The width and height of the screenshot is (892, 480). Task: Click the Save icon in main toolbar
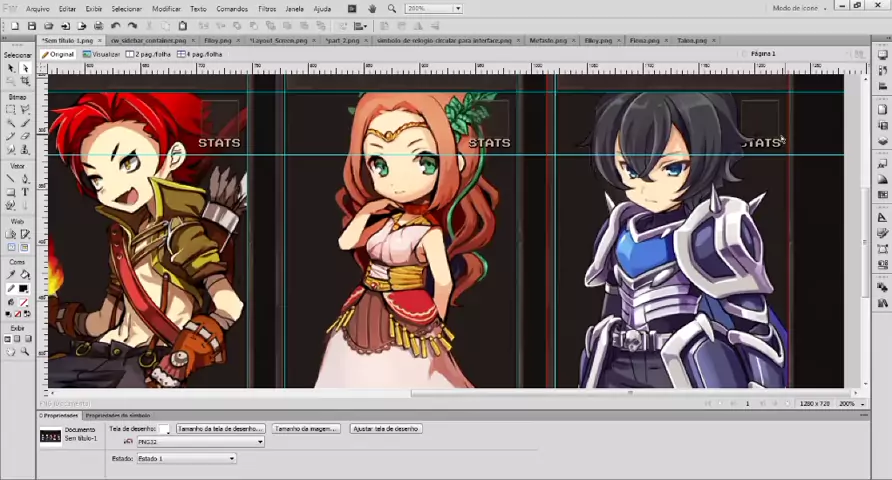point(32,26)
